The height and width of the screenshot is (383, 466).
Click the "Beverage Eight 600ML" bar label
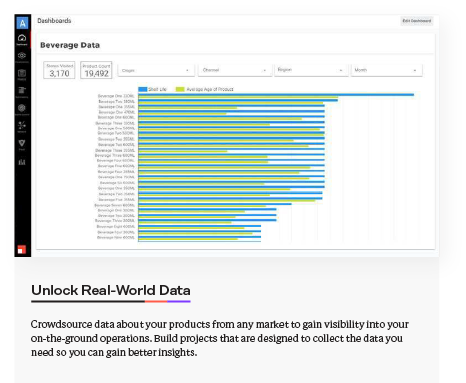pos(116,227)
